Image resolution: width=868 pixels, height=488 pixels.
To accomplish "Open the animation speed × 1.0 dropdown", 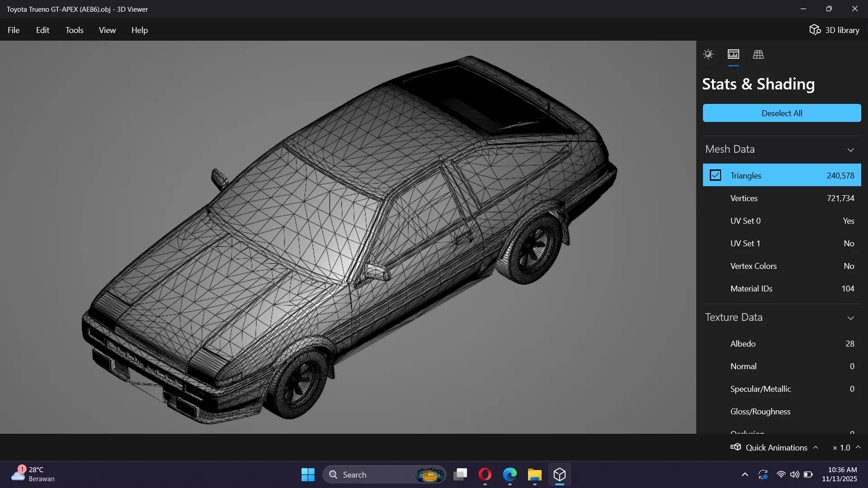I will (x=846, y=447).
